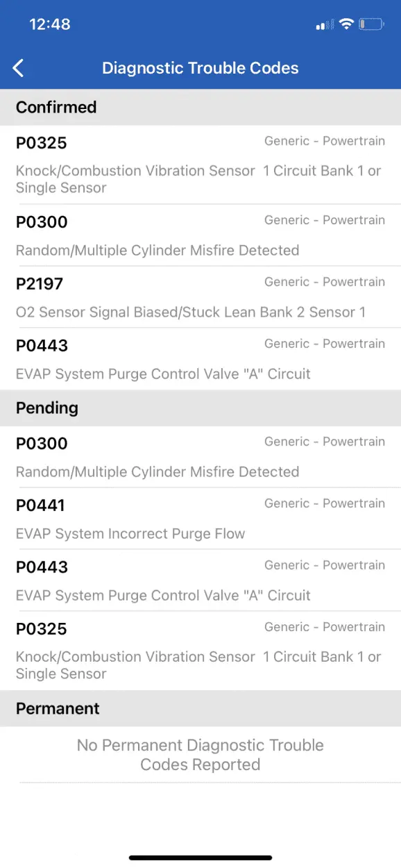Viewport: 401px width, 868px height.
Task: Select pending P0325 knock sensor code
Action: (200, 651)
